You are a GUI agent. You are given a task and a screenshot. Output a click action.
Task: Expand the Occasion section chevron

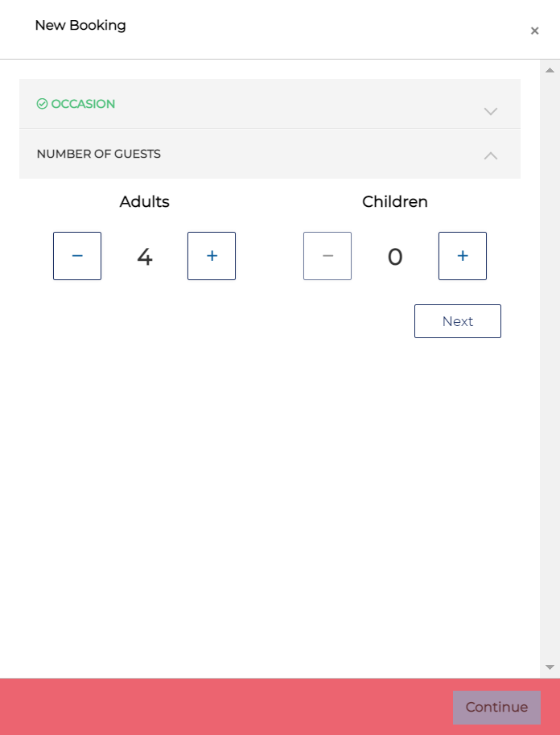pos(490,111)
